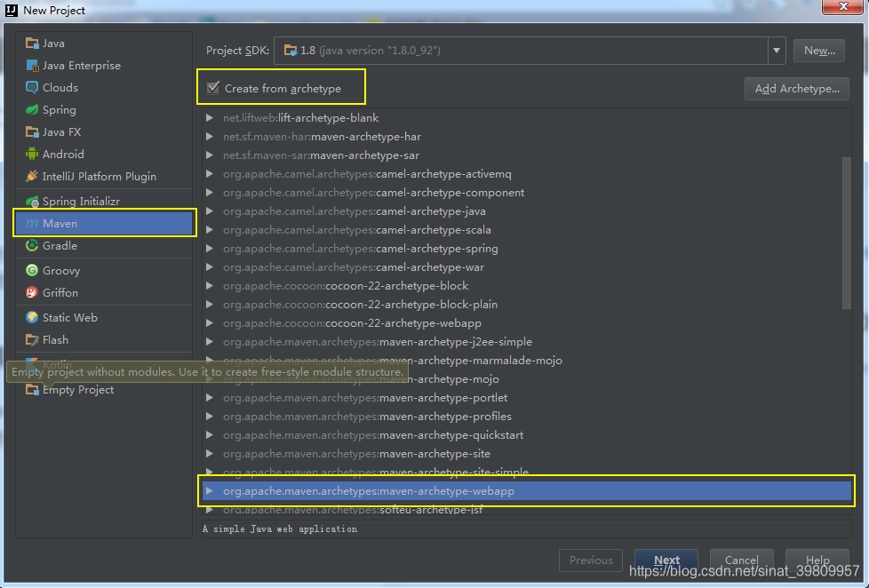Click the Add Archetype... button
Viewport: 869px width, 588px height.
[797, 89]
